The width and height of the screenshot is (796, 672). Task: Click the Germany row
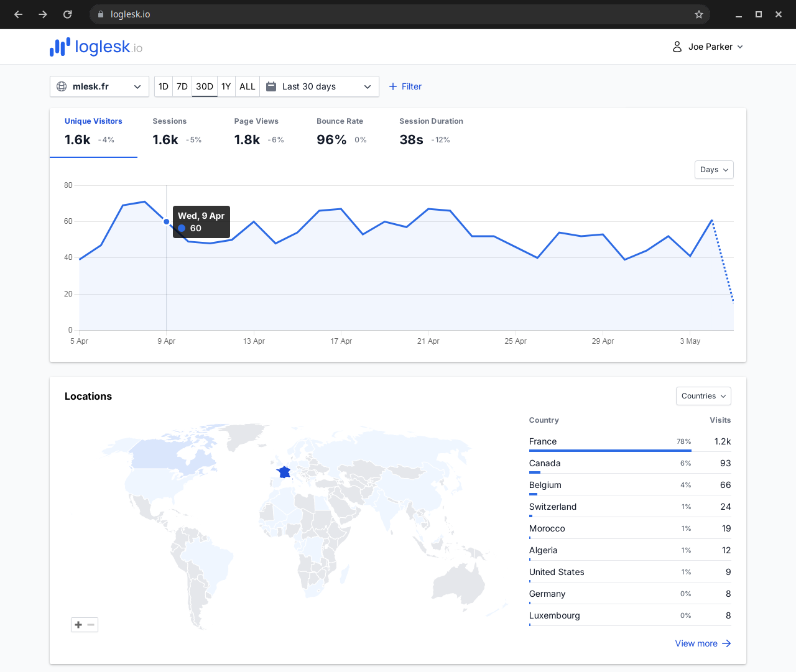point(630,594)
